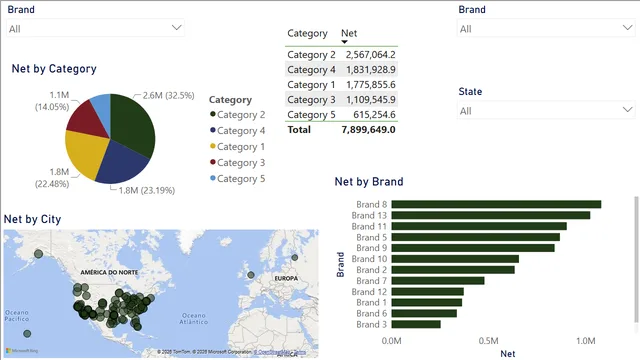Click the Microsoft Bing logo on map
The width and height of the screenshot is (640, 360).
[x=22, y=351]
